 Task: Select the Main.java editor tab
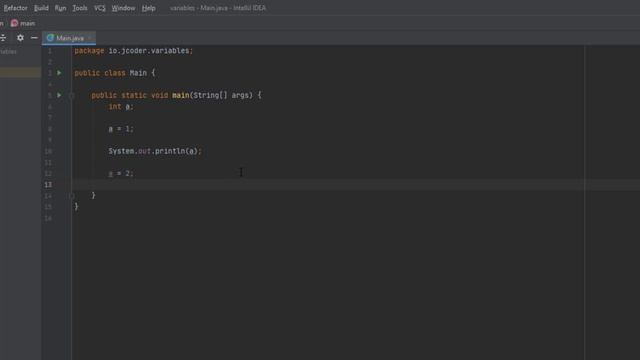(69, 38)
